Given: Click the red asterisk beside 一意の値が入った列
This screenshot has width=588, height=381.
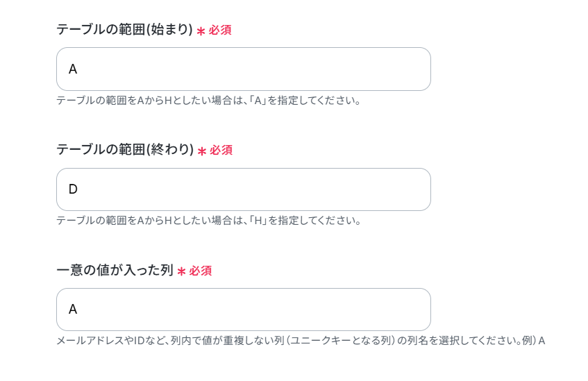Looking at the screenshot, I should click(181, 271).
